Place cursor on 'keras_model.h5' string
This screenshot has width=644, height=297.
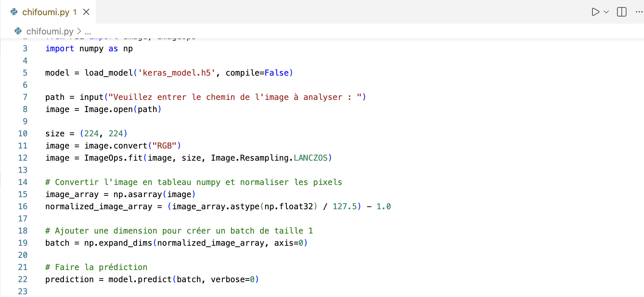pyautogui.click(x=176, y=73)
